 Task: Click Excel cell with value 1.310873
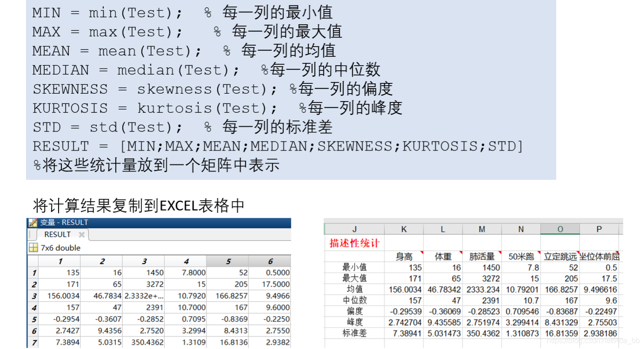pos(521,333)
